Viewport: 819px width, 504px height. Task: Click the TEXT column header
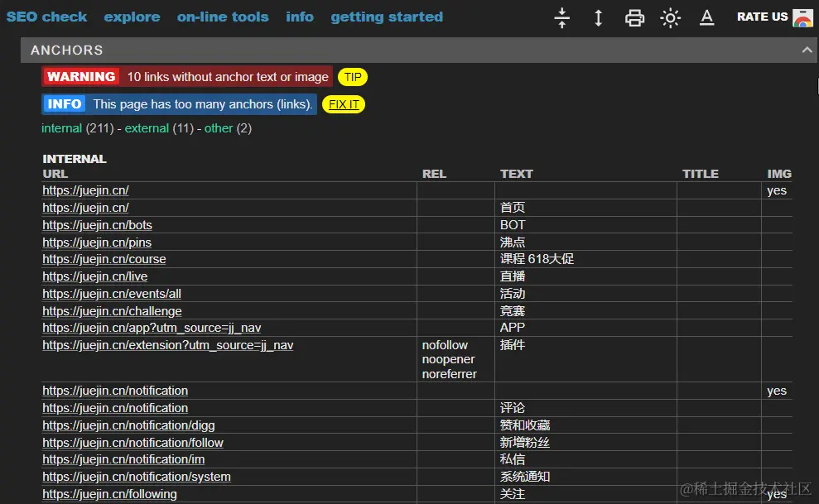[x=517, y=174]
